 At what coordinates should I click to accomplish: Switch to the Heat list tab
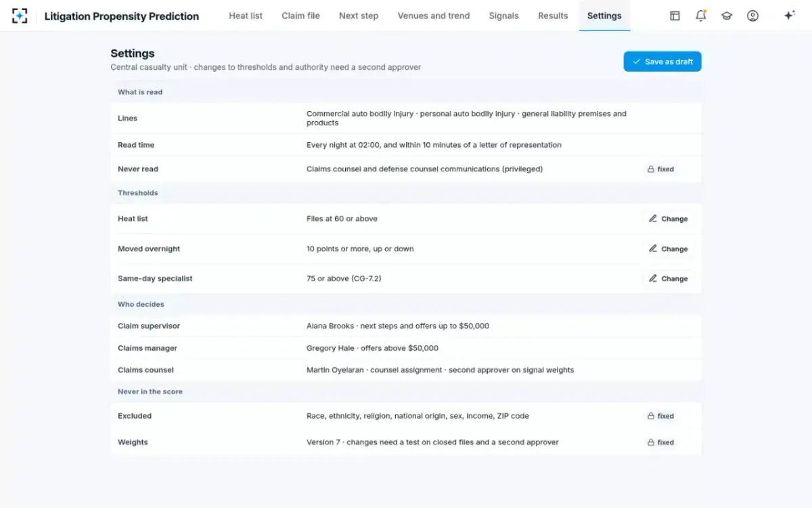click(x=246, y=16)
